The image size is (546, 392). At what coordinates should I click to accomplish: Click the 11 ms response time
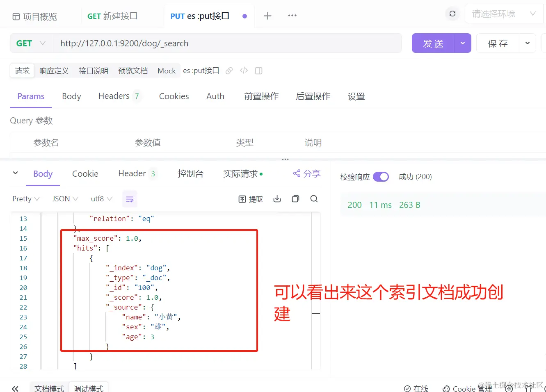pyautogui.click(x=380, y=205)
